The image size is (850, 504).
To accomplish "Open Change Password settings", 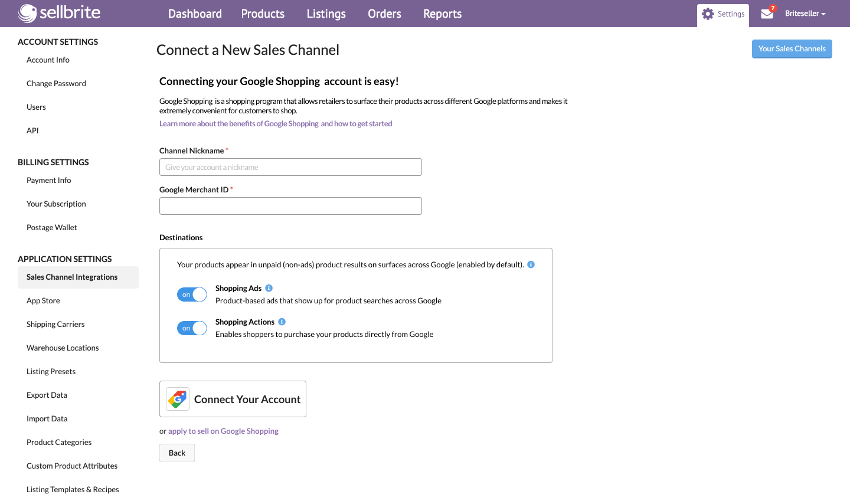I will pos(56,83).
